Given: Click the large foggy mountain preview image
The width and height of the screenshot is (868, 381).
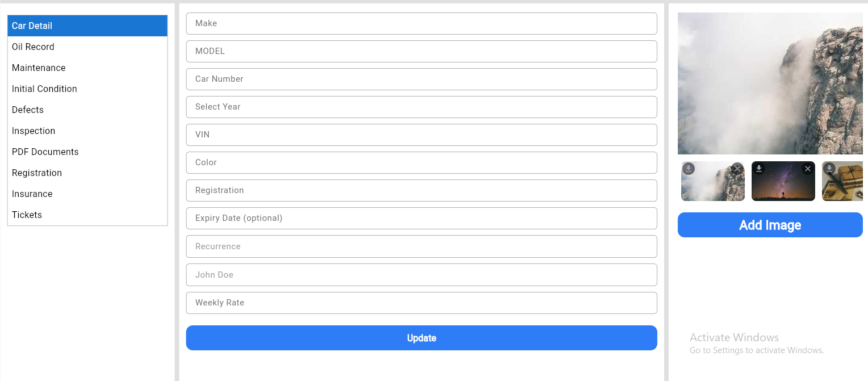Looking at the screenshot, I should pyautogui.click(x=770, y=83).
